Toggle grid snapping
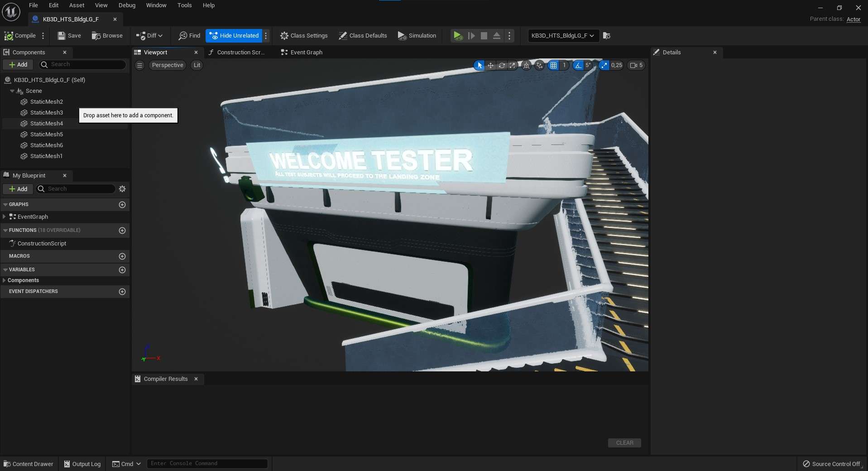The image size is (868, 471). click(553, 65)
